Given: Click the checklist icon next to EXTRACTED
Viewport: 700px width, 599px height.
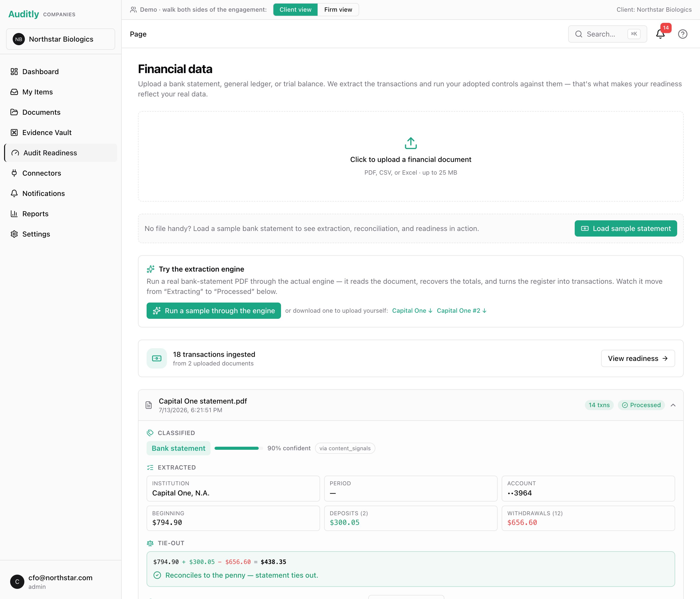Looking at the screenshot, I should 150,468.
